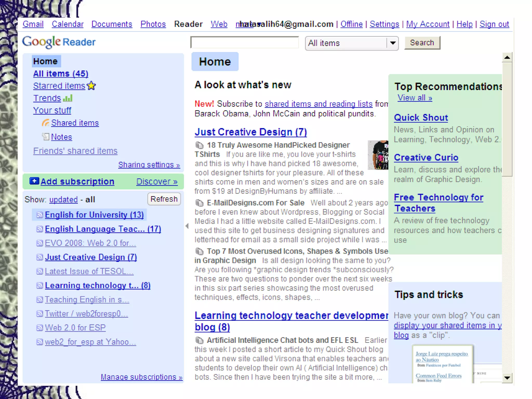Click the feed icon of English Language Teac...
Image resolution: width=532 pixels, height=399 pixels.
[x=39, y=229]
